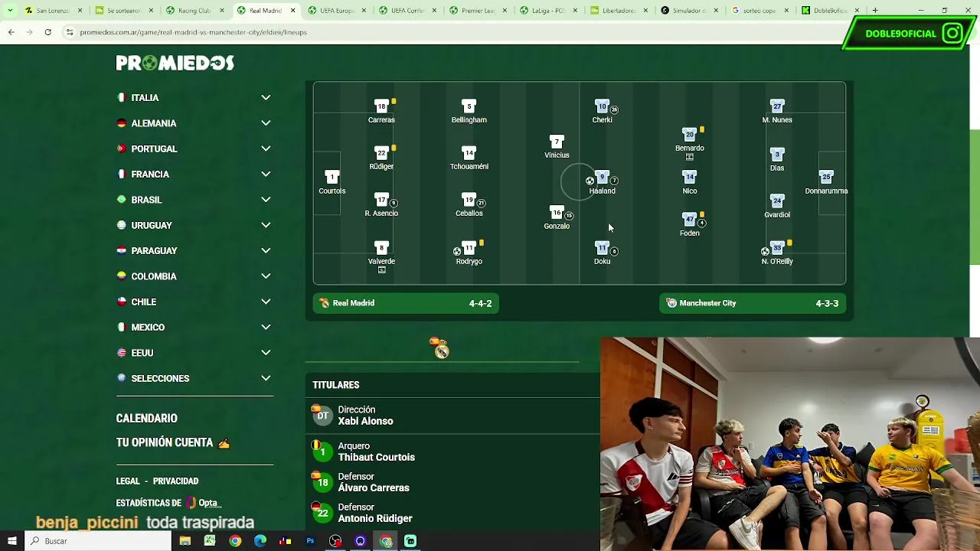Open the Promiedos logo home link
Image resolution: width=980 pixels, height=551 pixels.
175,63
